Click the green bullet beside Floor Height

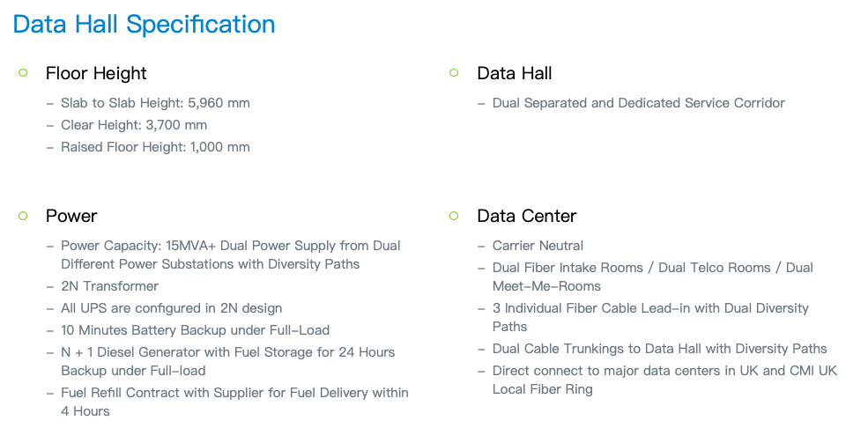pos(23,72)
